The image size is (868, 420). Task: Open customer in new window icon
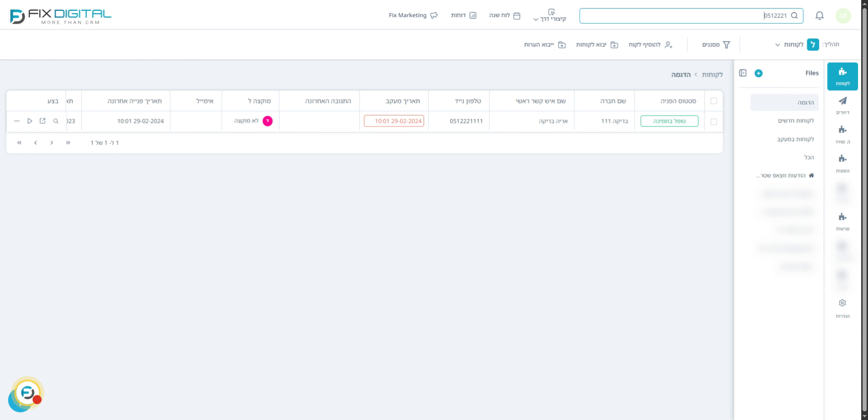point(42,121)
